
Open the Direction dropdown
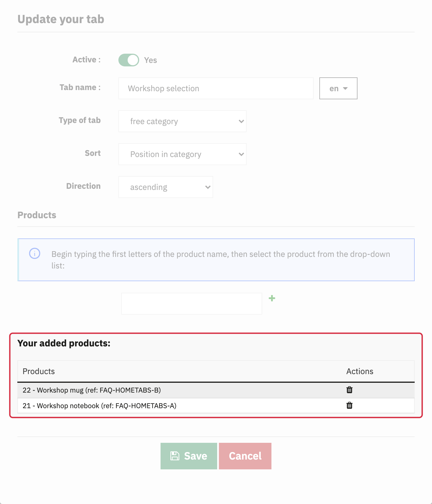[166, 187]
